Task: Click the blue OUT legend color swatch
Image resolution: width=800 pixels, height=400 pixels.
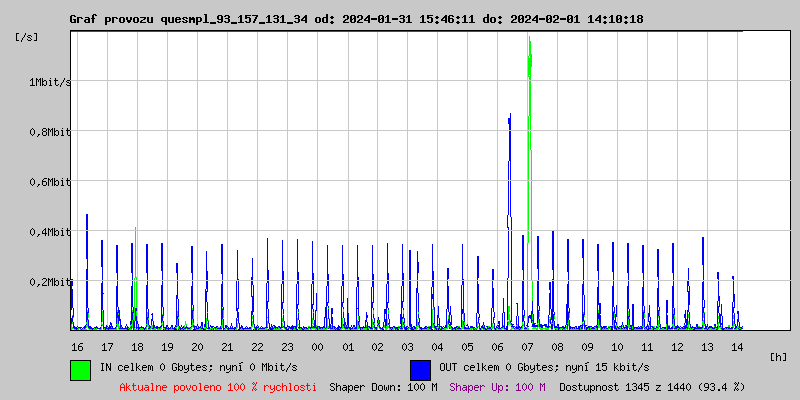Action: pos(420,369)
